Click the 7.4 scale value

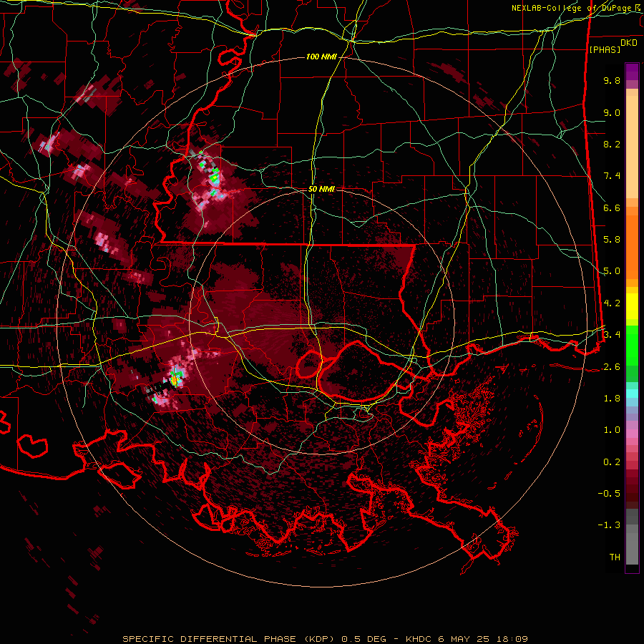click(x=612, y=176)
